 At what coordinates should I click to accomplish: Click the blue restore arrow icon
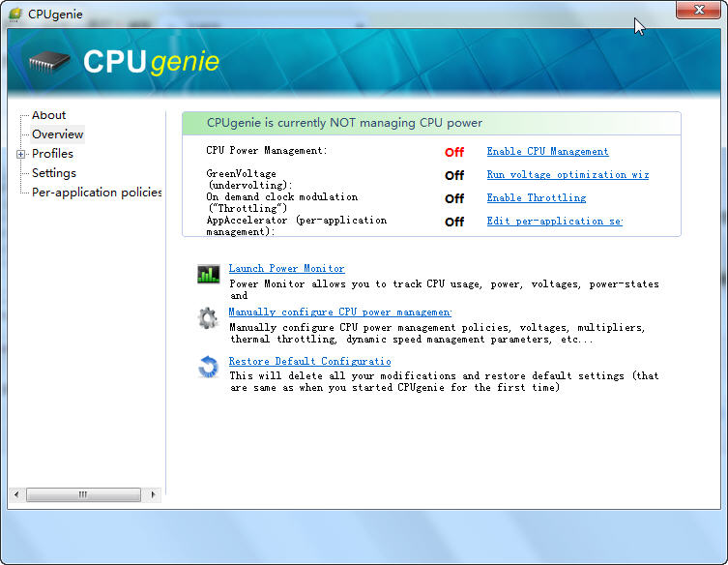pyautogui.click(x=208, y=367)
